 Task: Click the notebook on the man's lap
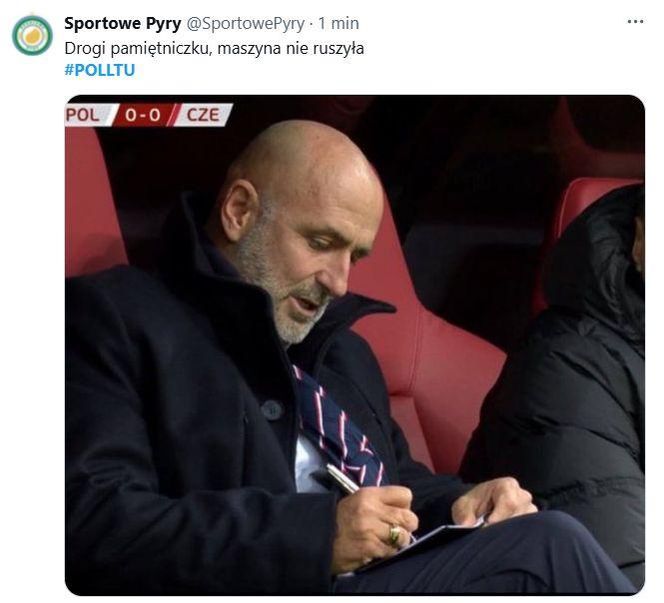(423, 544)
